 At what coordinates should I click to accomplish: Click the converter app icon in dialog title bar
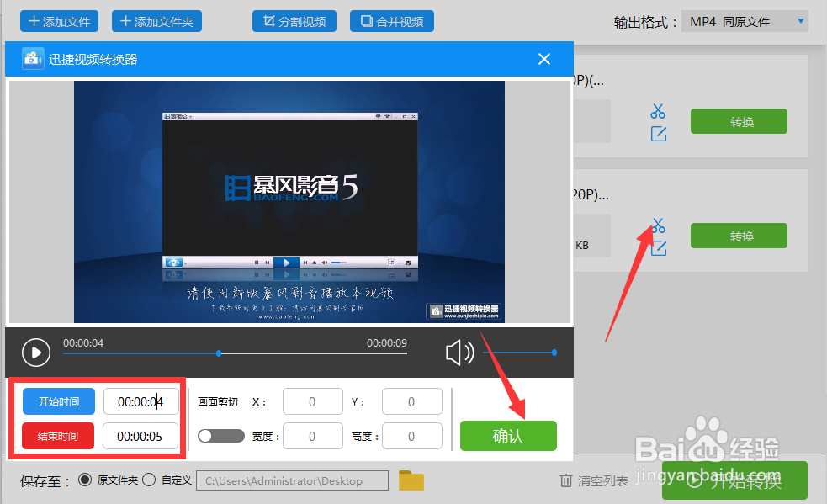pos(32,59)
